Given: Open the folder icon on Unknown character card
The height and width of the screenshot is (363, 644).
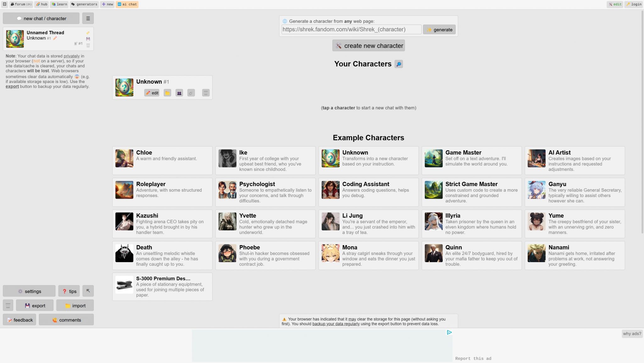Looking at the screenshot, I should pyautogui.click(x=167, y=93).
